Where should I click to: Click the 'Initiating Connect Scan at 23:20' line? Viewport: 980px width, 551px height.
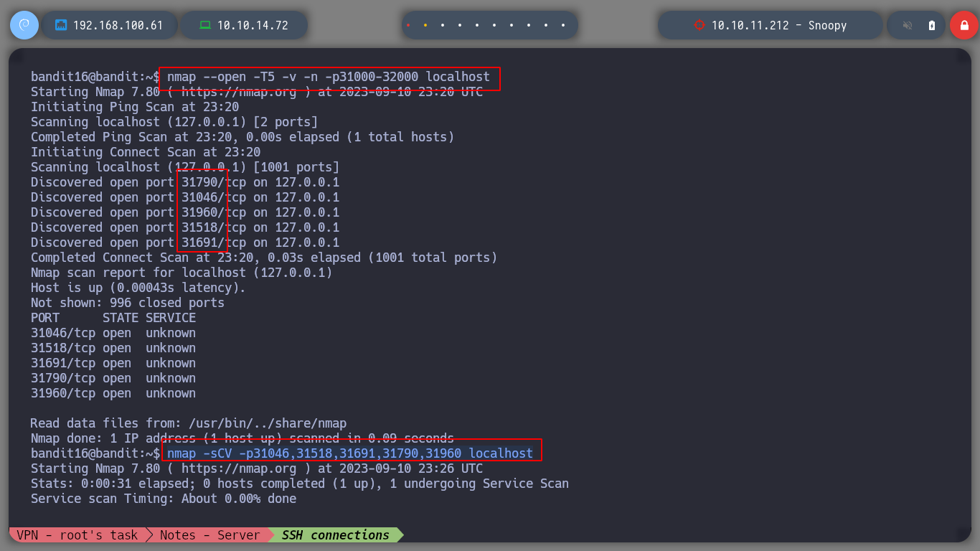click(146, 152)
